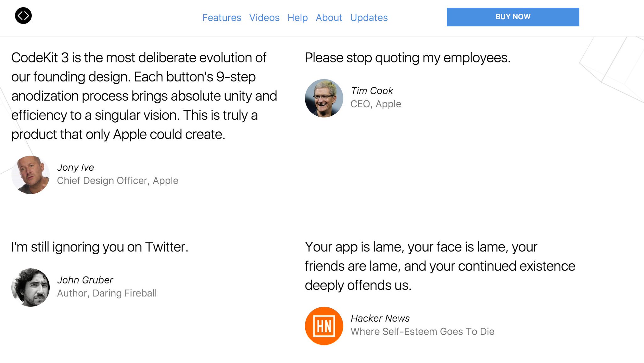The width and height of the screenshot is (644, 363).
Task: Select the name Jony Ive
Action: coord(75,168)
